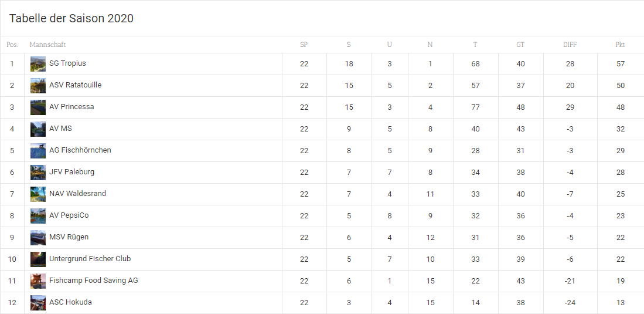Image resolution: width=644 pixels, height=314 pixels.
Task: Click the AV PepsiCo team logo
Action: pos(38,216)
